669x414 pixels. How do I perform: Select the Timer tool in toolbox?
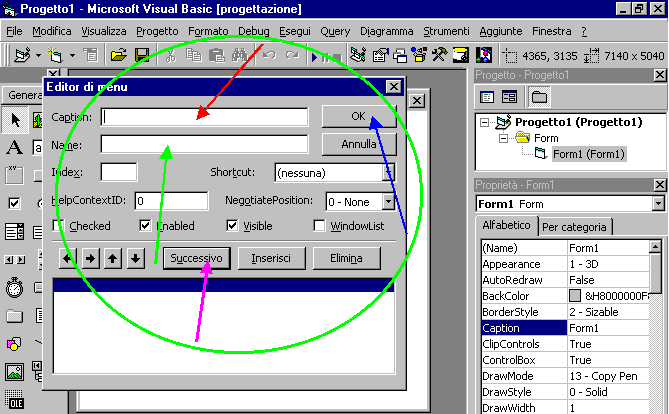tap(15, 288)
